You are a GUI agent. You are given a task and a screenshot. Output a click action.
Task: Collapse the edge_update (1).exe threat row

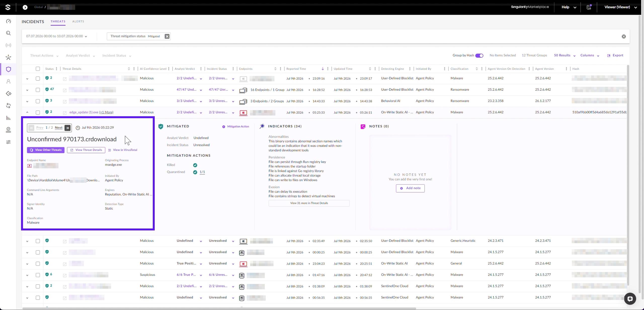(x=27, y=112)
